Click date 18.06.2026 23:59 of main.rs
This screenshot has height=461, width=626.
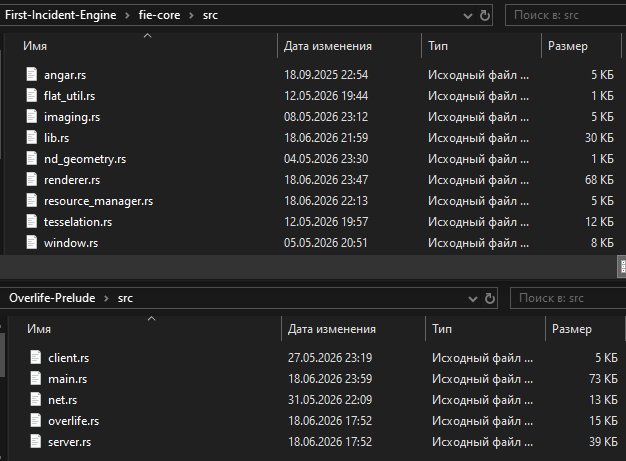coord(330,378)
